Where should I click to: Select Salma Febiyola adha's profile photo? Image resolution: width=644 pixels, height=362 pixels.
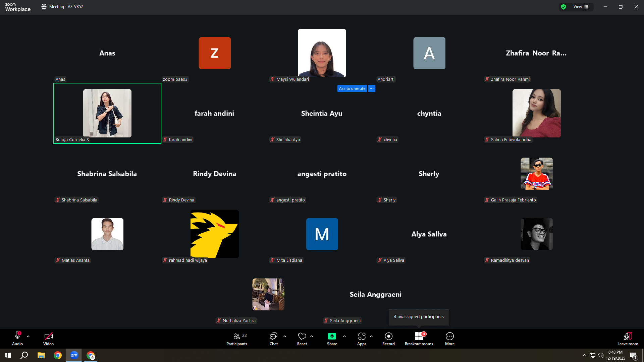tap(537, 113)
